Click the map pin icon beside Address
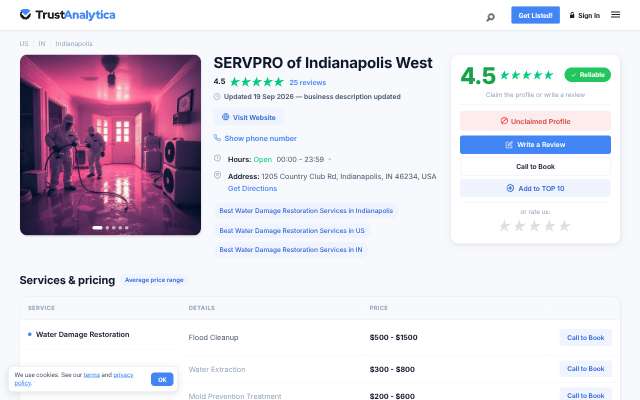Image resolution: width=640 pixels, height=400 pixels. 218,175
